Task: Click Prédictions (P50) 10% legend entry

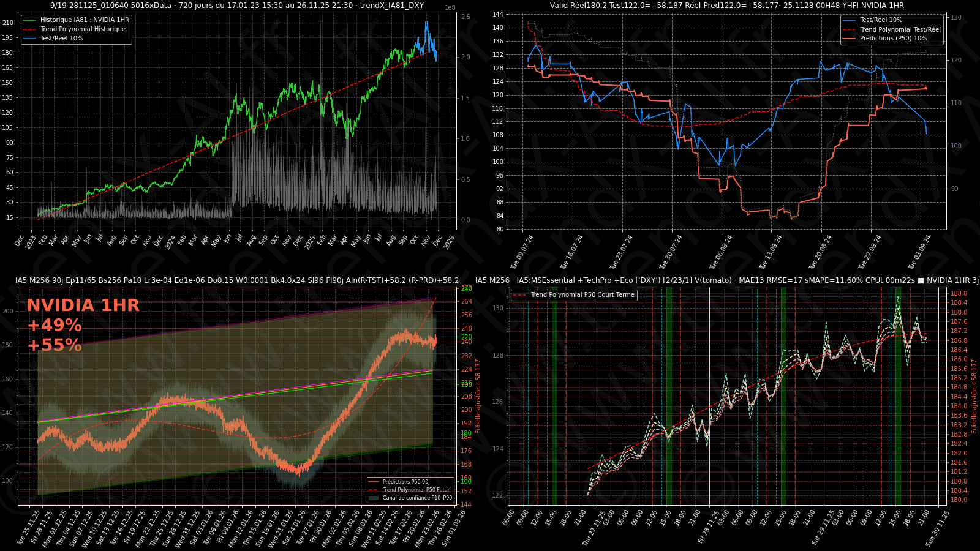Action: click(893, 39)
